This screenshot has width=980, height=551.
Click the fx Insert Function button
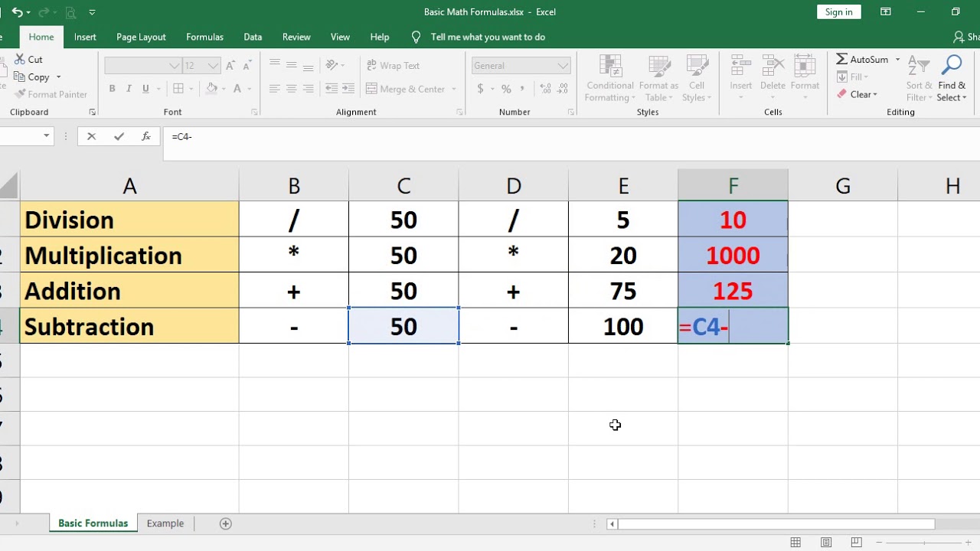tap(145, 136)
